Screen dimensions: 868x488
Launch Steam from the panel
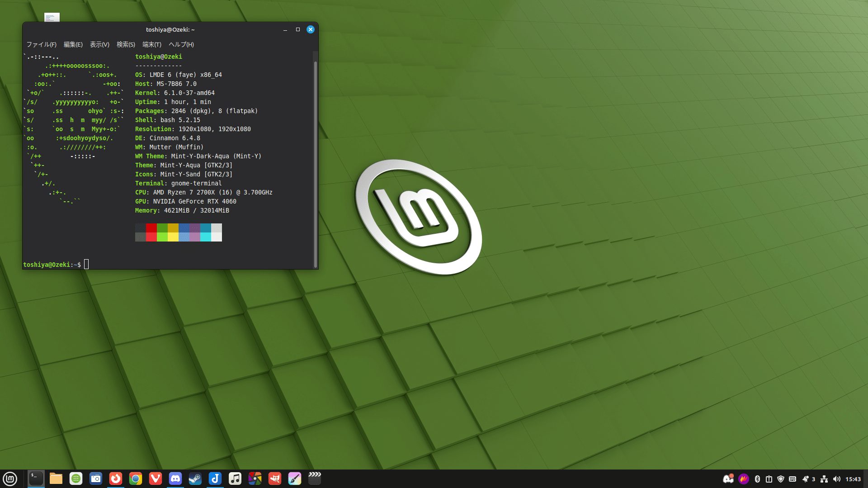[x=195, y=479]
